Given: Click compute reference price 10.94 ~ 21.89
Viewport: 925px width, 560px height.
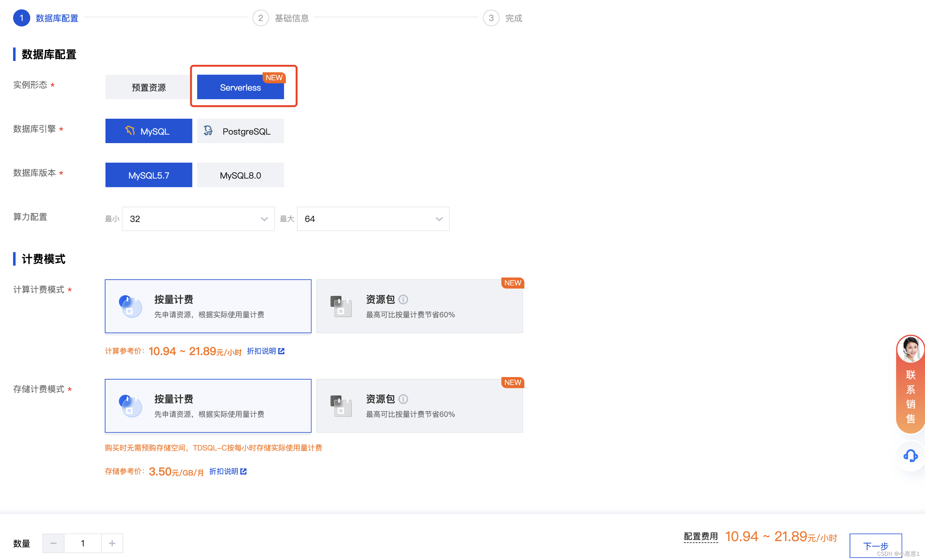Looking at the screenshot, I should pyautogui.click(x=195, y=351).
